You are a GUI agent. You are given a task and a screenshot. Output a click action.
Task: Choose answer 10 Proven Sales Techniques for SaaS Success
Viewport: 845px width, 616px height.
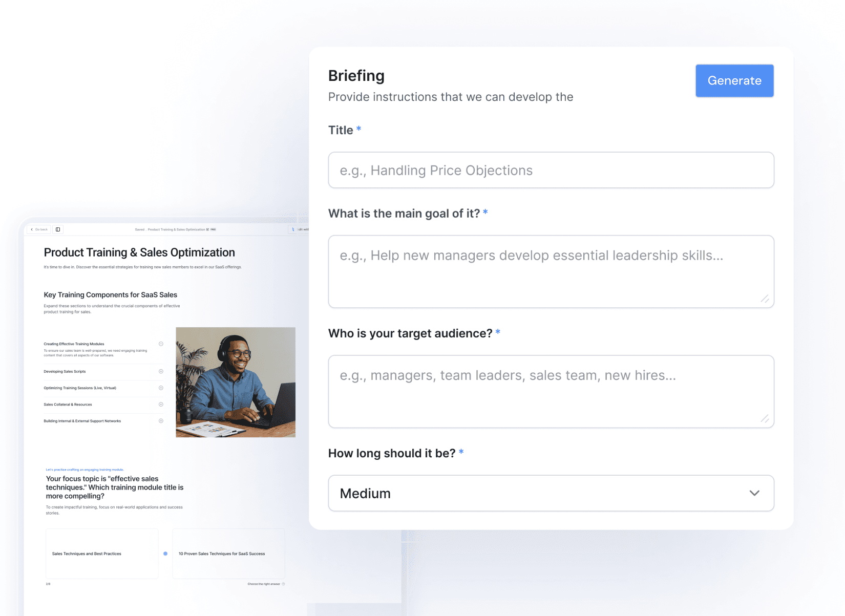[228, 554]
